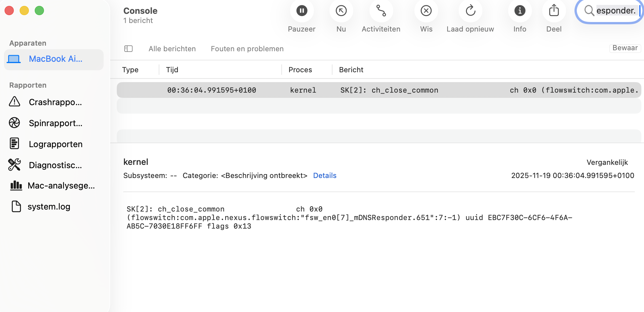Click the Wis icon to clear messages
This screenshot has height=312, width=644.
426,11
